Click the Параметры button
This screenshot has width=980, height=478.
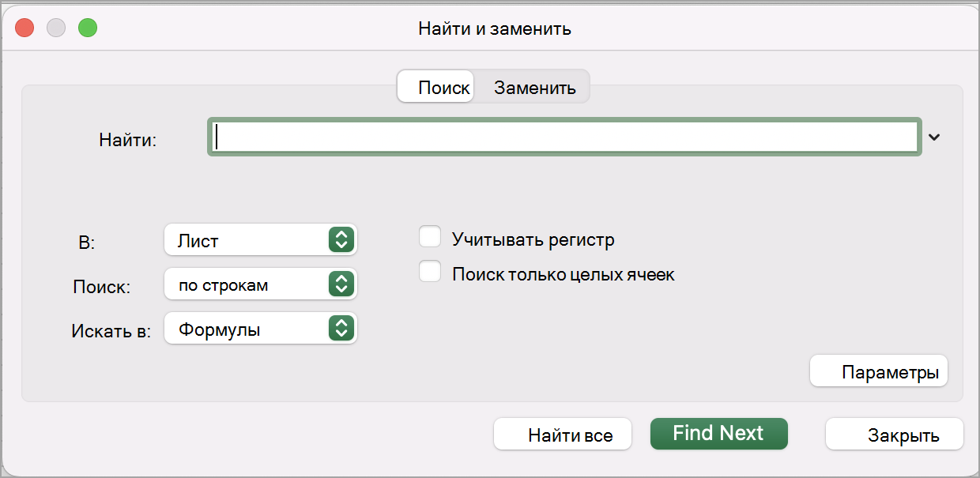coord(879,371)
